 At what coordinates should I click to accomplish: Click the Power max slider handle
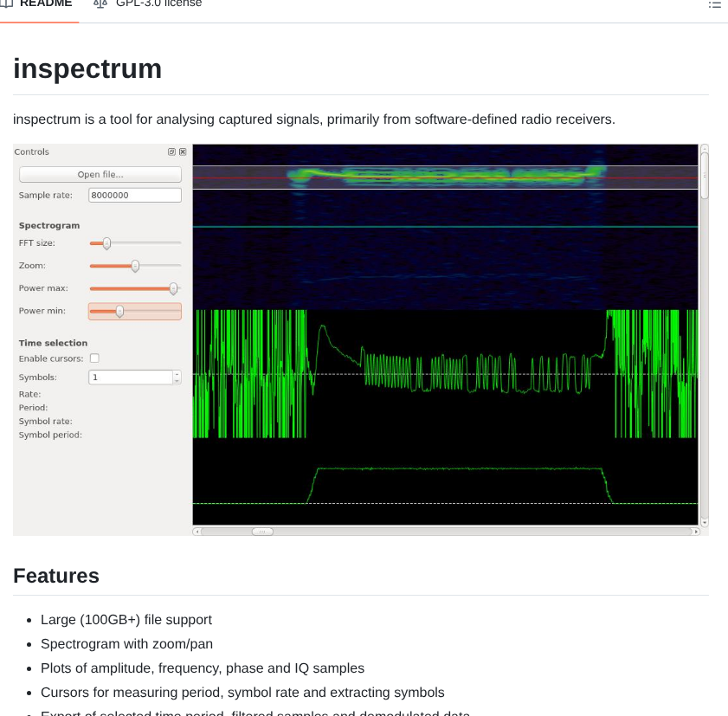point(172,288)
